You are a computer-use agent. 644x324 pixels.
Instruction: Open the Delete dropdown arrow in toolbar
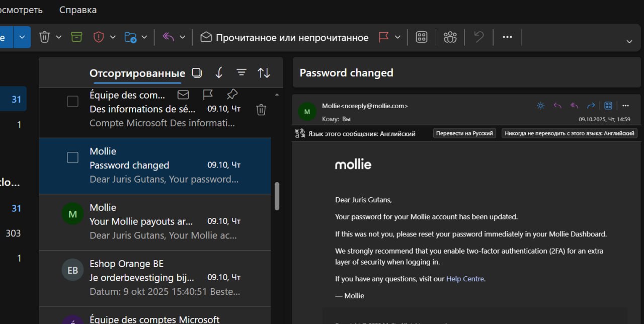pos(58,37)
